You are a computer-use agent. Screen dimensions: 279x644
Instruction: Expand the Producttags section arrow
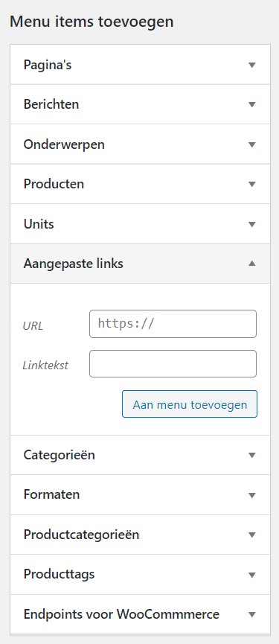pos(252,575)
